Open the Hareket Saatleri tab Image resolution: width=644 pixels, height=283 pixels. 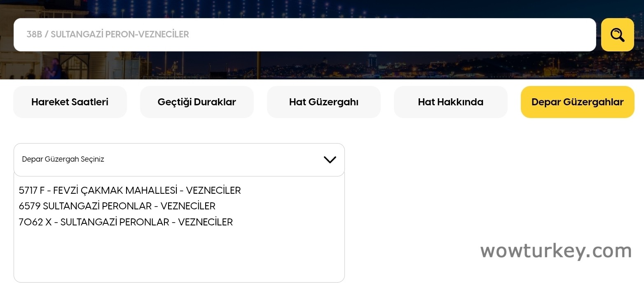coord(70,102)
